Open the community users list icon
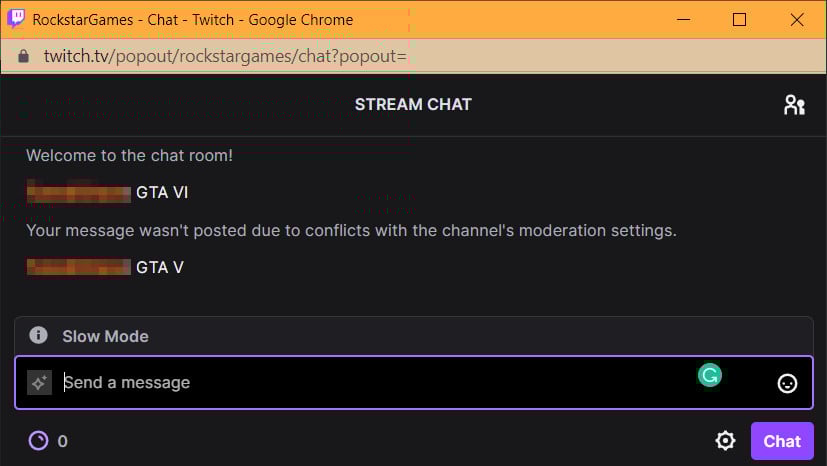 point(794,105)
